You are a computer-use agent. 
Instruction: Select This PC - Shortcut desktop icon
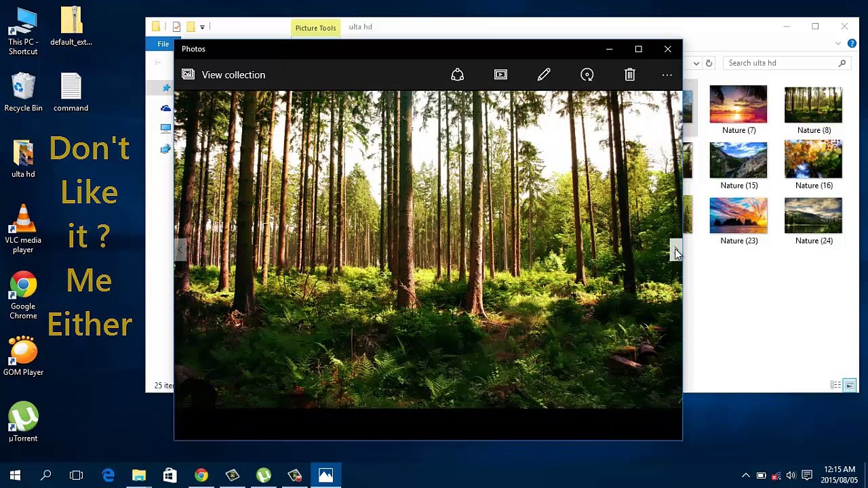(23, 32)
